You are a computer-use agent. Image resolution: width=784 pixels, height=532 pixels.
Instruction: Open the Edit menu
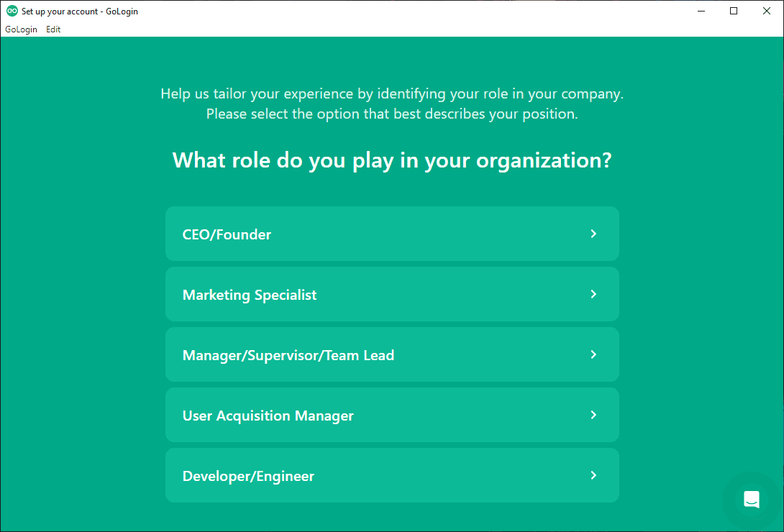coord(53,29)
